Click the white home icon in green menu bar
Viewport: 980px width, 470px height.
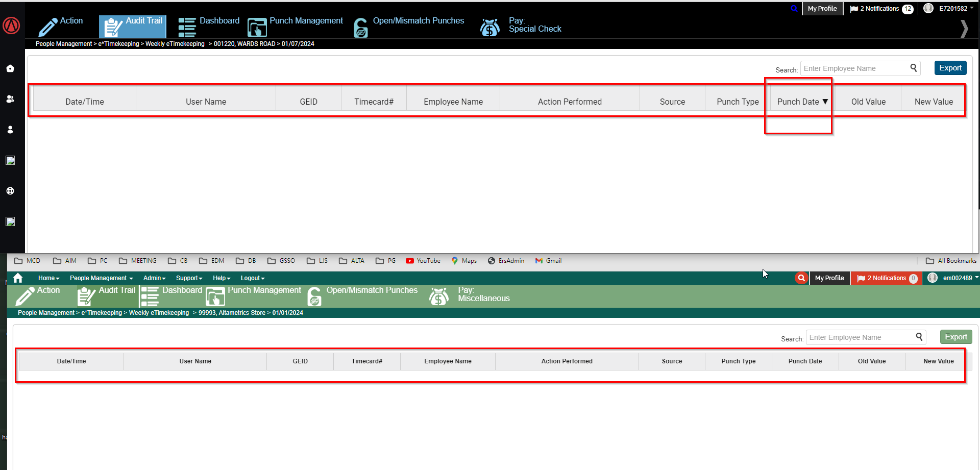click(x=18, y=278)
